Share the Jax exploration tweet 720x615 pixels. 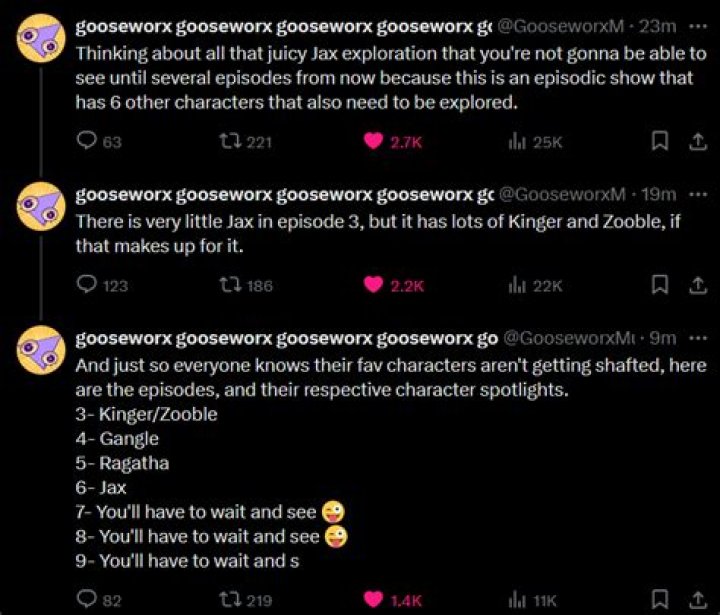692,142
